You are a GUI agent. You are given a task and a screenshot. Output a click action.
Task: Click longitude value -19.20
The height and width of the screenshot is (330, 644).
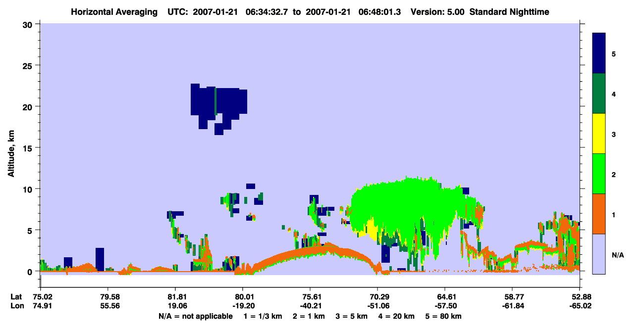coord(243,306)
